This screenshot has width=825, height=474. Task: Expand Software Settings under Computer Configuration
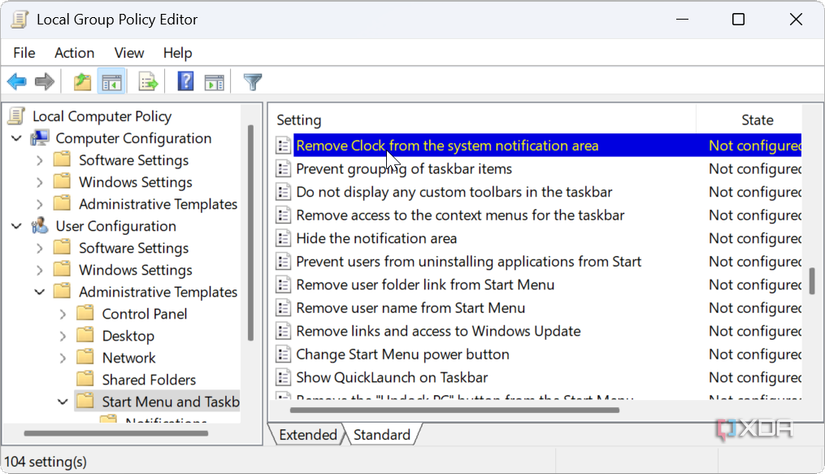pos(40,160)
